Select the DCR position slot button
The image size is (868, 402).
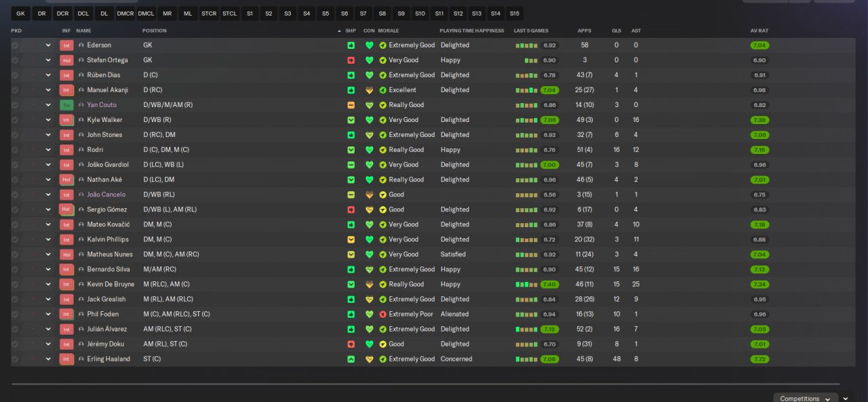click(x=63, y=14)
